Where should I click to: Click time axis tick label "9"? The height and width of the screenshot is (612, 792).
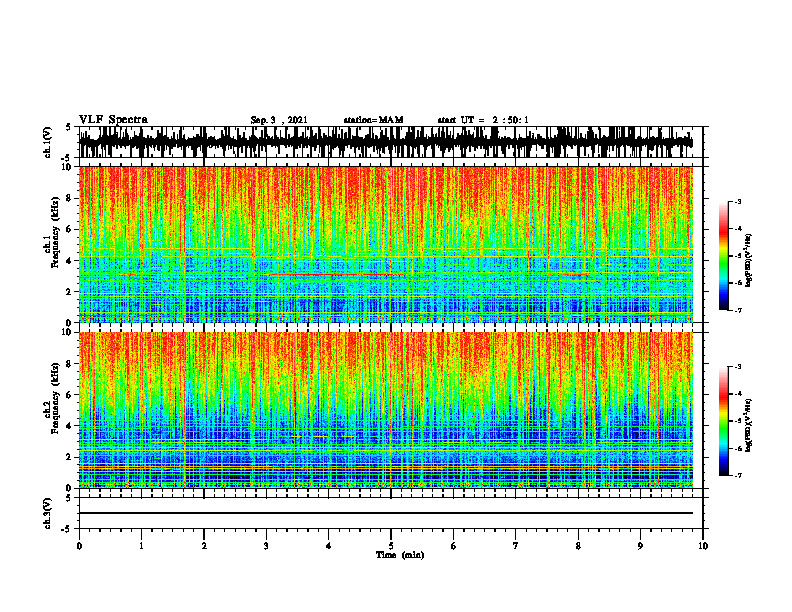pos(640,546)
